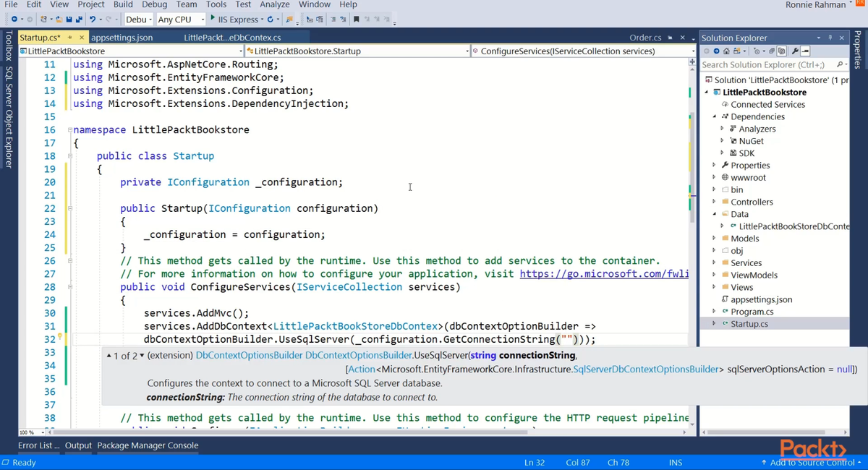Click the browser refresh icon after IIS Express
This screenshot has width=868, height=470.
point(270,19)
